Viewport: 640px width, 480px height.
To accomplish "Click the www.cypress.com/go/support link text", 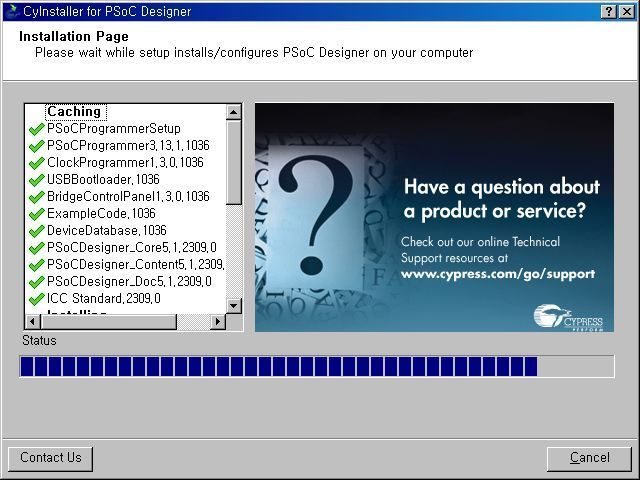I will tap(498, 274).
